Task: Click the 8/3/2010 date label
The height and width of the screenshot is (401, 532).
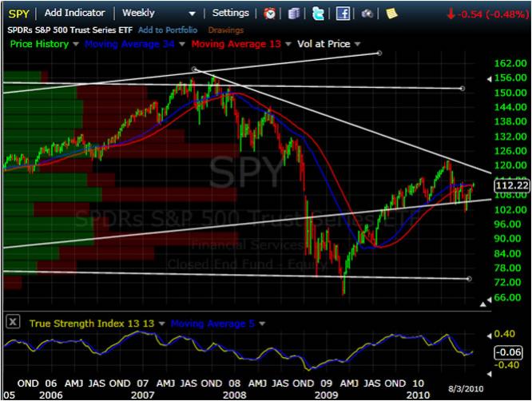Action: coord(466,389)
